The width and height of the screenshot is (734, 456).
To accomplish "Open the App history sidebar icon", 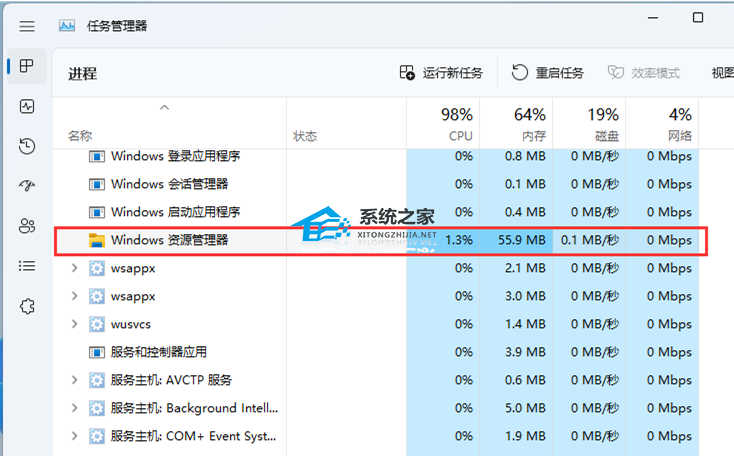I will click(x=27, y=146).
